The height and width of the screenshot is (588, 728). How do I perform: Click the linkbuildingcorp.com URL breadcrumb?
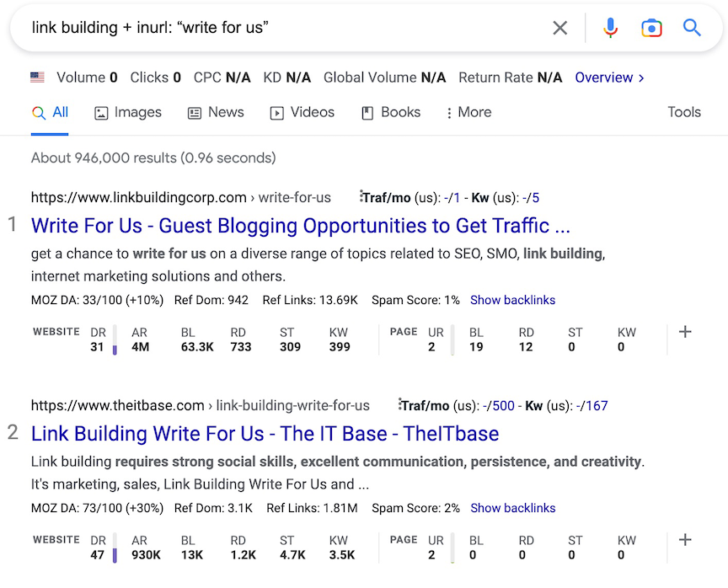click(x=180, y=198)
